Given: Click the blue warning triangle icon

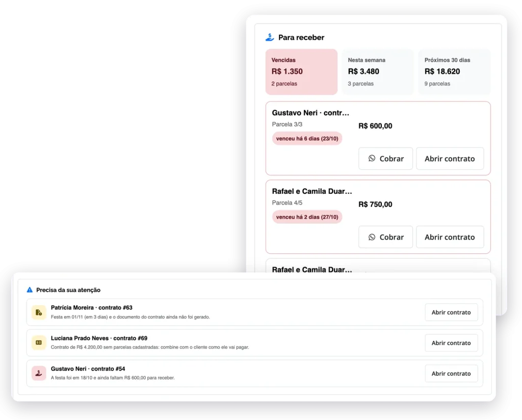Looking at the screenshot, I should coord(30,290).
